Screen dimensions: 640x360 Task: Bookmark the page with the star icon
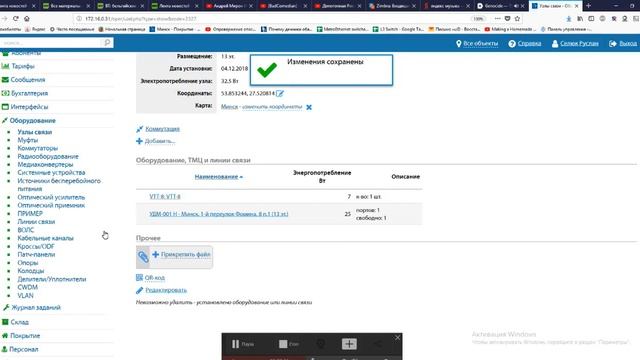tap(517, 18)
